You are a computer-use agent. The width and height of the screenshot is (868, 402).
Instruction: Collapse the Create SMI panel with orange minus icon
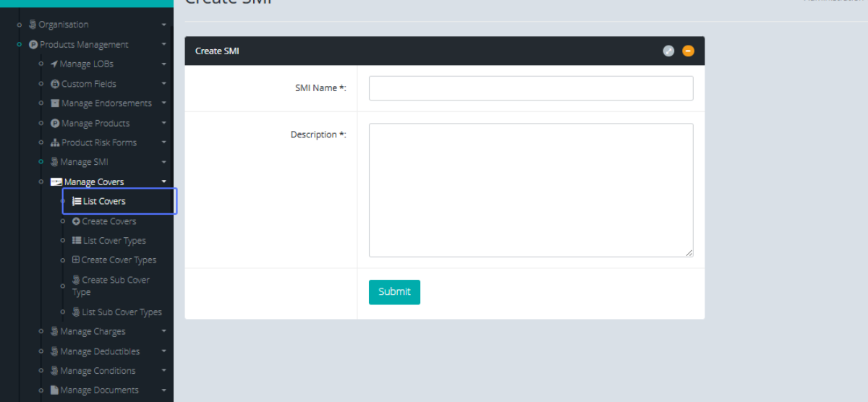(x=688, y=51)
